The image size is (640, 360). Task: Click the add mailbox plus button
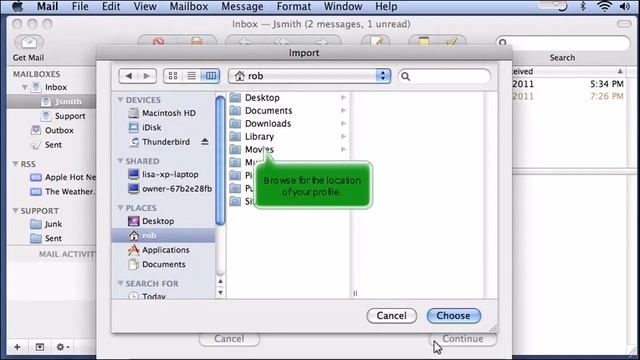pyautogui.click(x=17, y=347)
